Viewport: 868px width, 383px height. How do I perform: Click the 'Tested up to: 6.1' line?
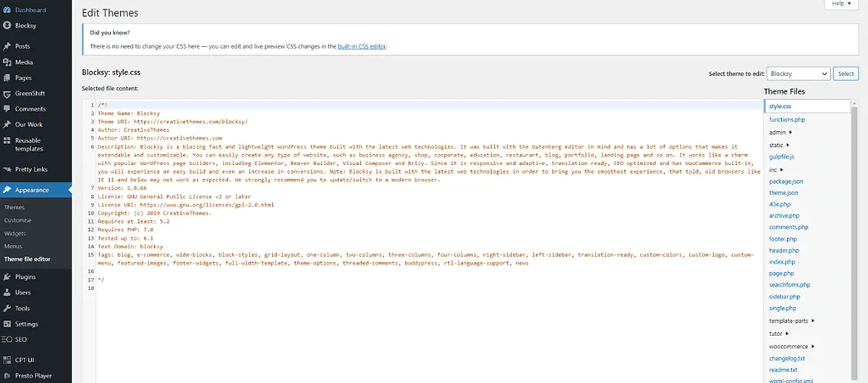(124, 237)
